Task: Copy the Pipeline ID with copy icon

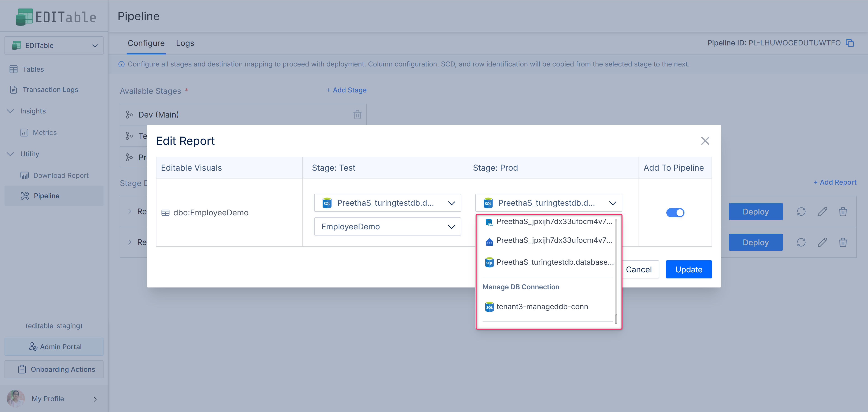Action: (849, 43)
